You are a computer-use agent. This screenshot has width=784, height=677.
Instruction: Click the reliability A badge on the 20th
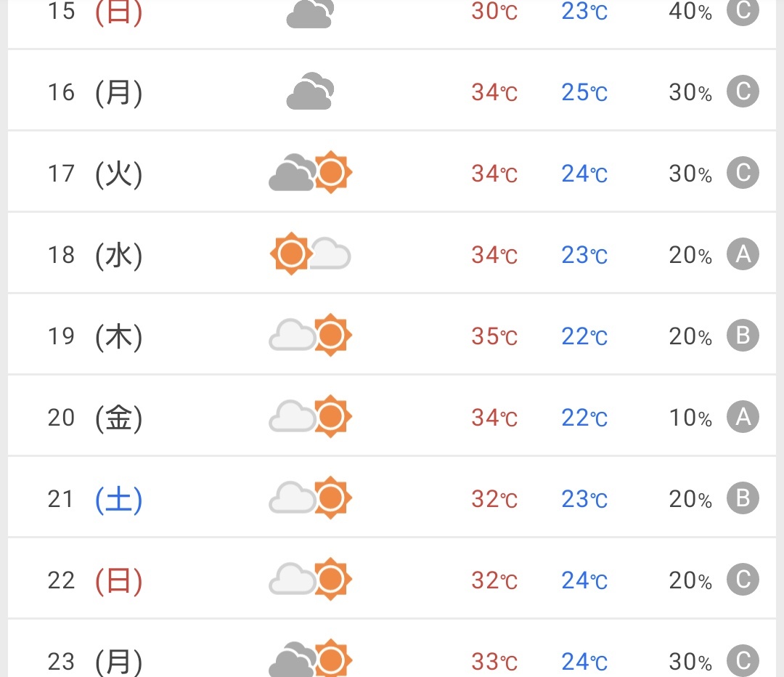point(743,416)
